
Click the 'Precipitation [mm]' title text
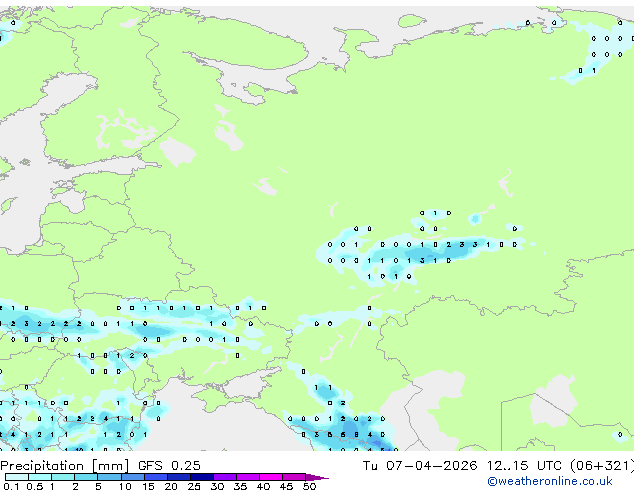pyautogui.click(x=64, y=466)
